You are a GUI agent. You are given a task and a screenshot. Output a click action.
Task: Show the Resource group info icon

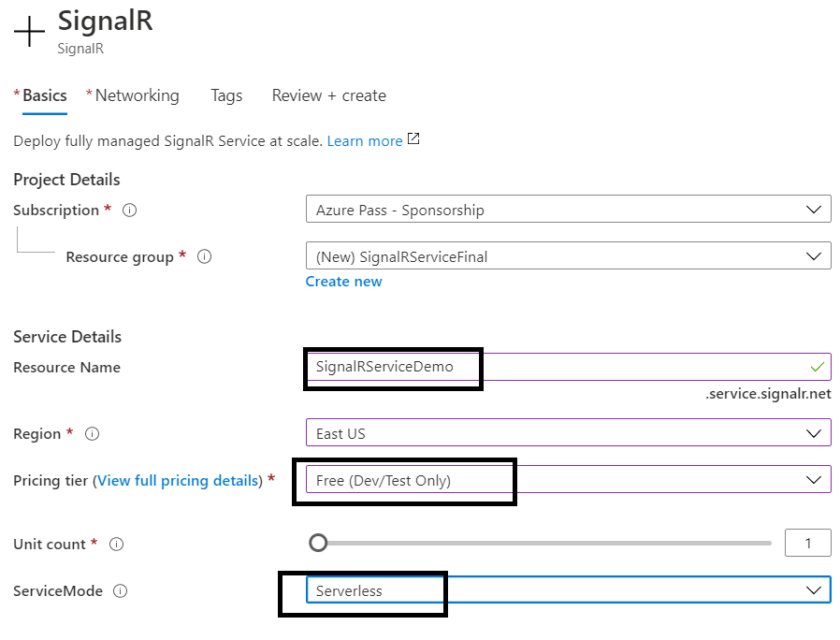205,256
